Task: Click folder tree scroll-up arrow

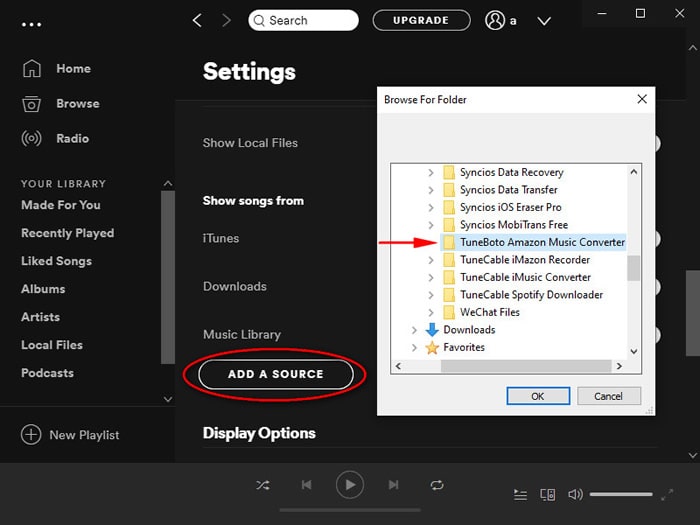Action: 633,172
